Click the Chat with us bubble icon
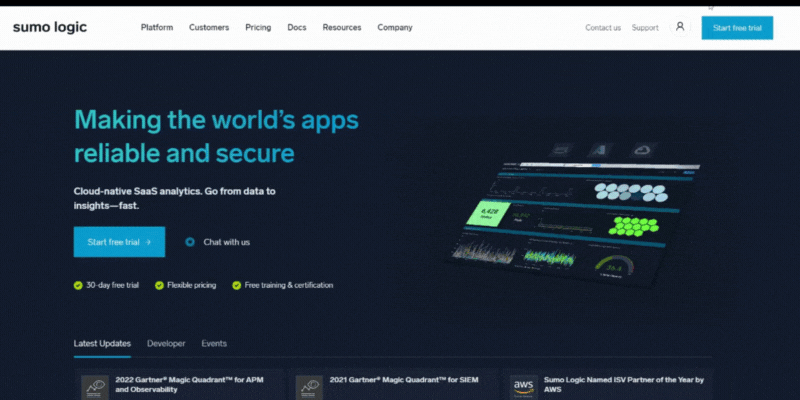Viewport: 800px width, 400px height. coord(190,242)
